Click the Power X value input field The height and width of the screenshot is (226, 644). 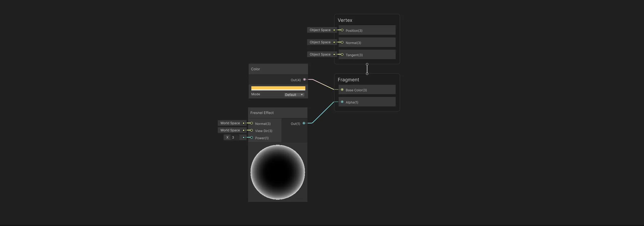(x=235, y=138)
